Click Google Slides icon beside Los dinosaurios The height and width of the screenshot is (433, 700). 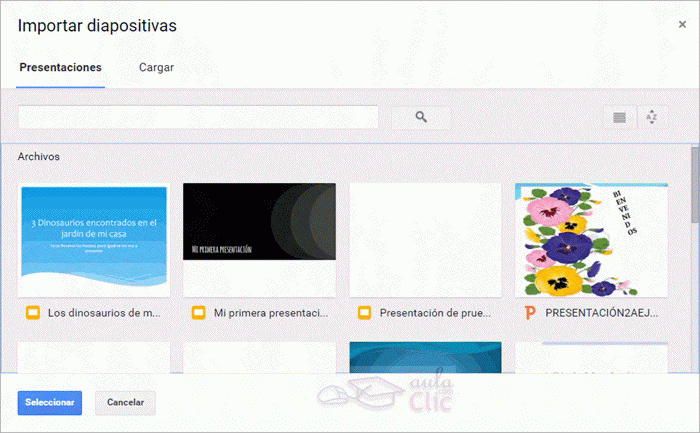[x=31, y=312]
